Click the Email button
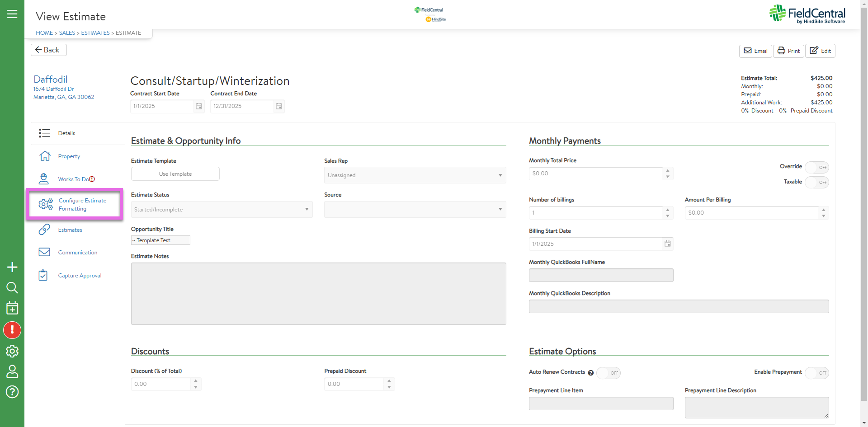 (x=755, y=51)
